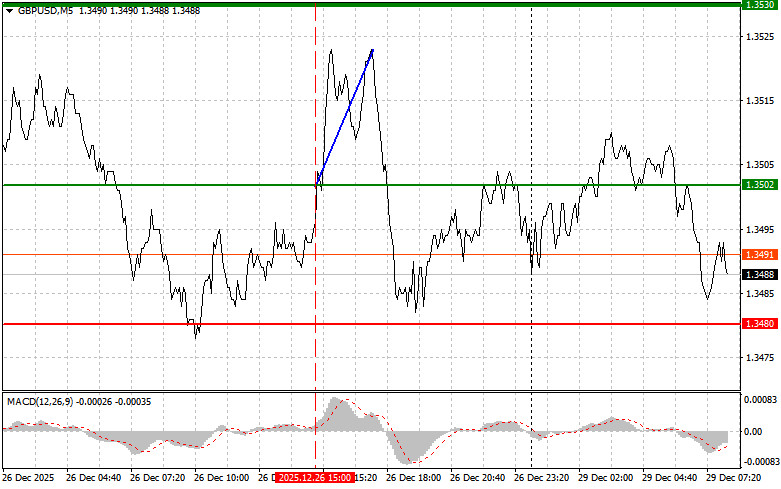The height and width of the screenshot is (489, 781).
Task: Select the 1.3475 price scale value
Action: point(760,358)
